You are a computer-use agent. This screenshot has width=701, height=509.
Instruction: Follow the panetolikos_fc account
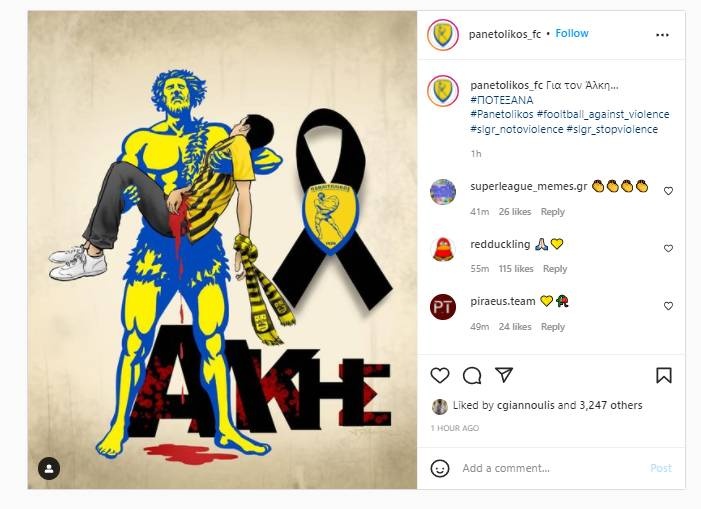572,34
